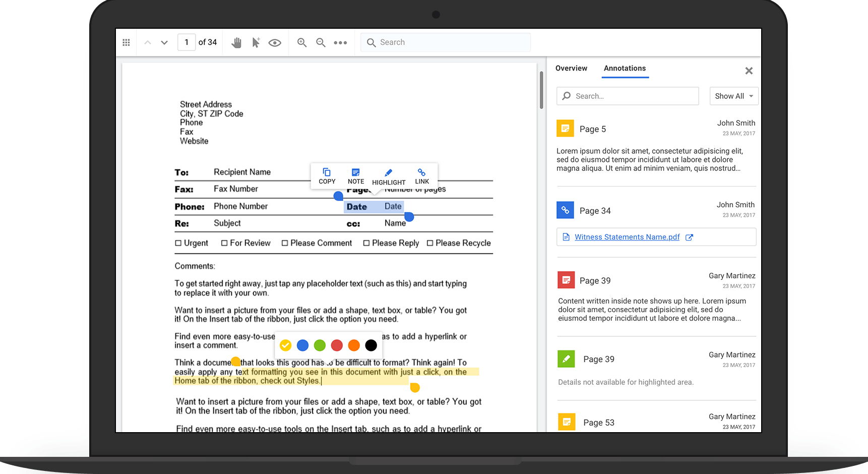Open the Show All filter dropdown
The height and width of the screenshot is (474, 868).
click(x=733, y=96)
